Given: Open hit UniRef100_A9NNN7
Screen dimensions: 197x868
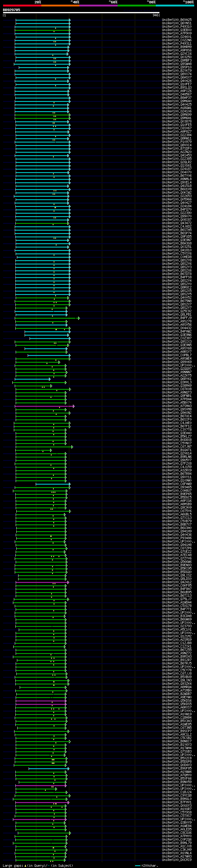Looking at the screenshot, I should (x=177, y=372).
